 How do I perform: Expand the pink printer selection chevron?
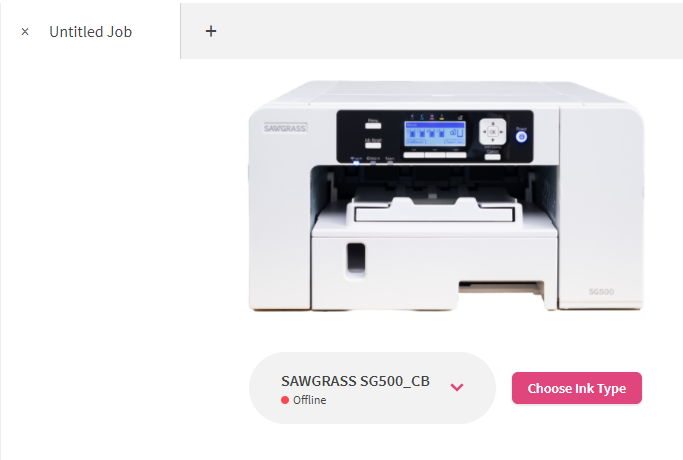[457, 387]
